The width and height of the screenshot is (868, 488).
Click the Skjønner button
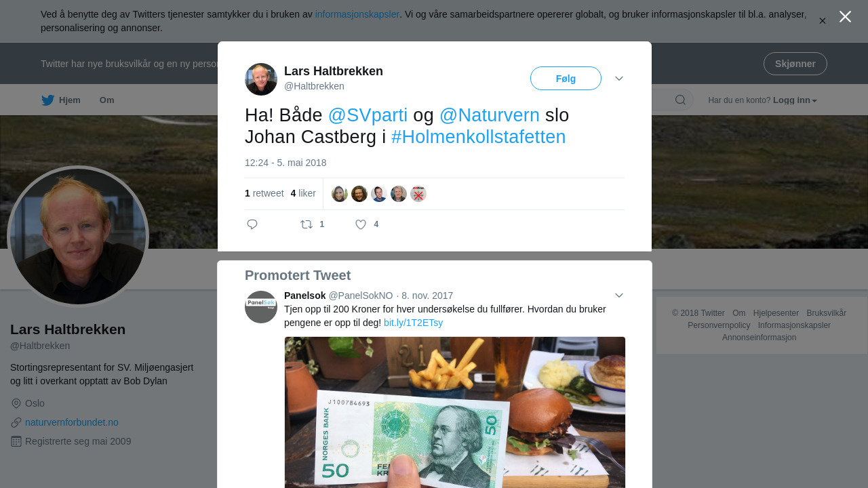pyautogui.click(x=795, y=64)
